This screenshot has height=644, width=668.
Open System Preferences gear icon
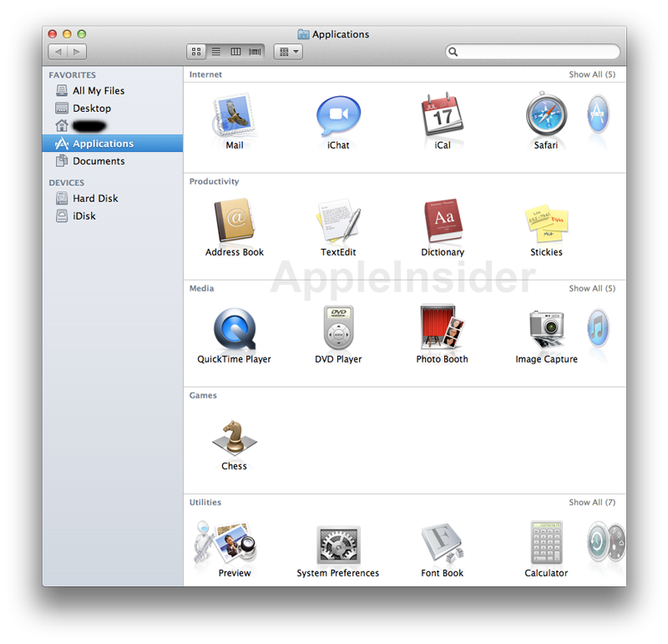[338, 545]
